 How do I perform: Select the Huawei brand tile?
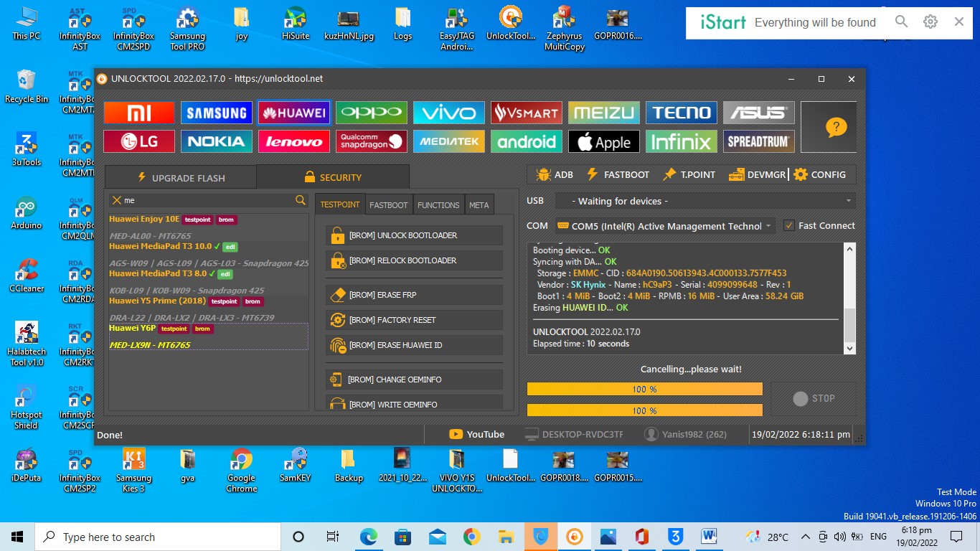click(294, 113)
